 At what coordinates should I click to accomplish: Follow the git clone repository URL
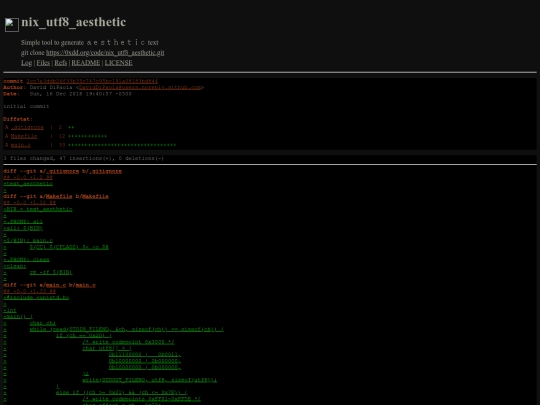105,53
